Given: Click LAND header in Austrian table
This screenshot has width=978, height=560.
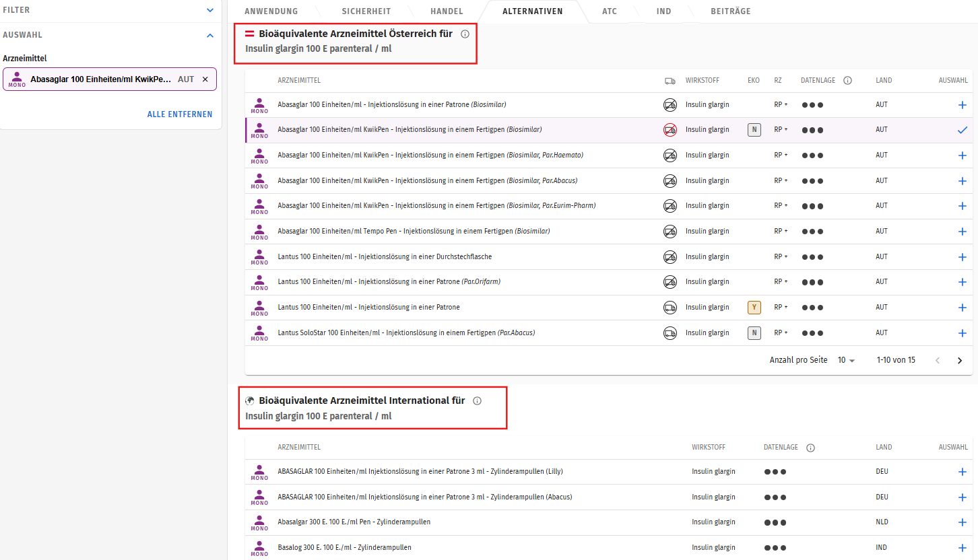Looking at the screenshot, I should [884, 81].
